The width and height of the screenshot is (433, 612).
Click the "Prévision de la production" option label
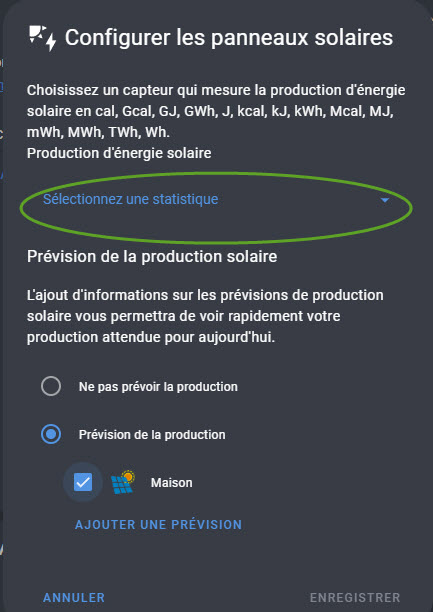(152, 434)
